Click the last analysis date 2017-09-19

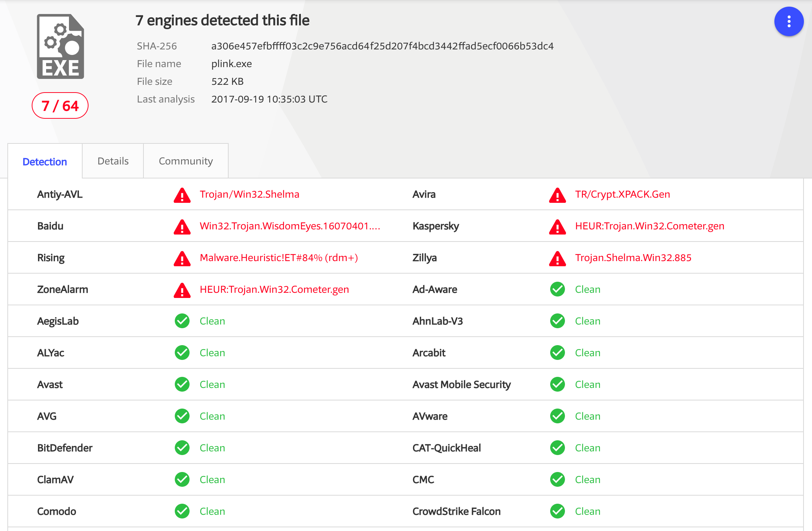click(x=269, y=99)
